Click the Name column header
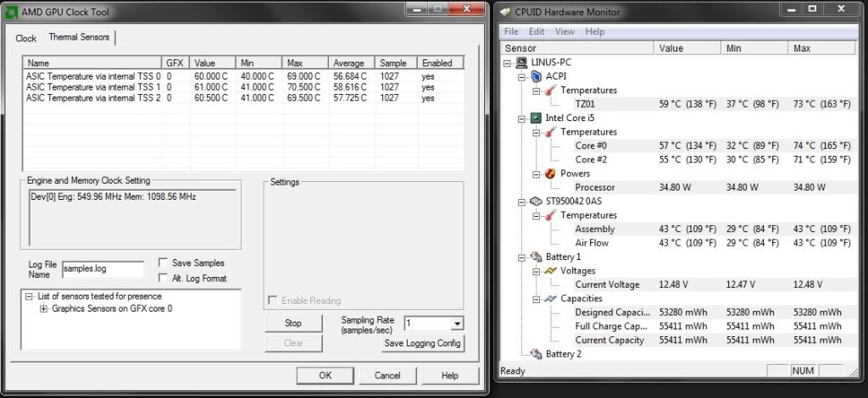 click(92, 63)
